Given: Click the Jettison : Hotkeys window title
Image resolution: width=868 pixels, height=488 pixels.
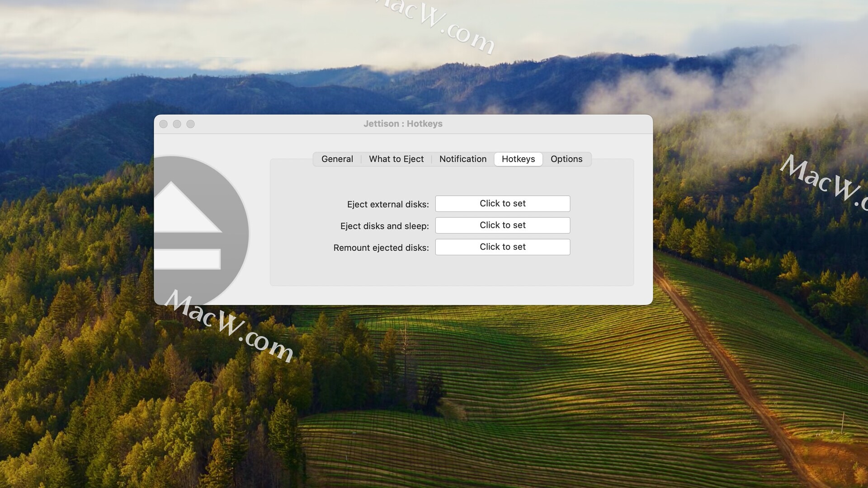Looking at the screenshot, I should [403, 124].
